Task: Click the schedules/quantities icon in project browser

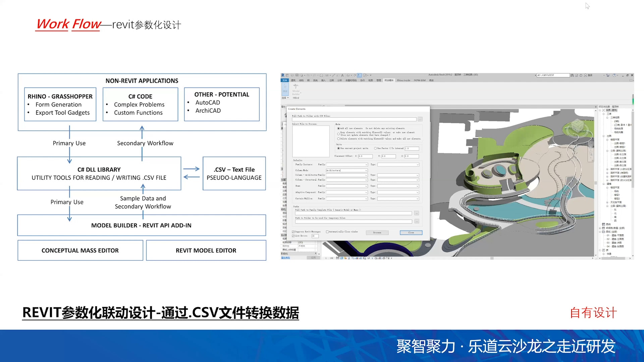Action: pyautogui.click(x=603, y=228)
